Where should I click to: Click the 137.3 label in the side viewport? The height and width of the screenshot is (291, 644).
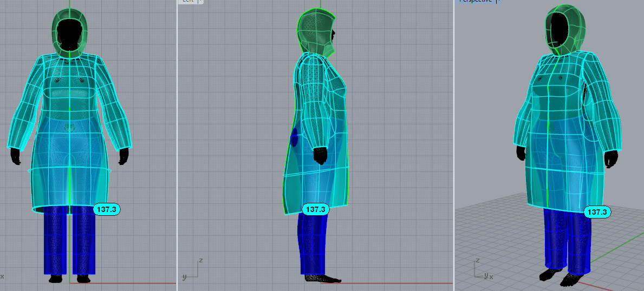coord(315,209)
